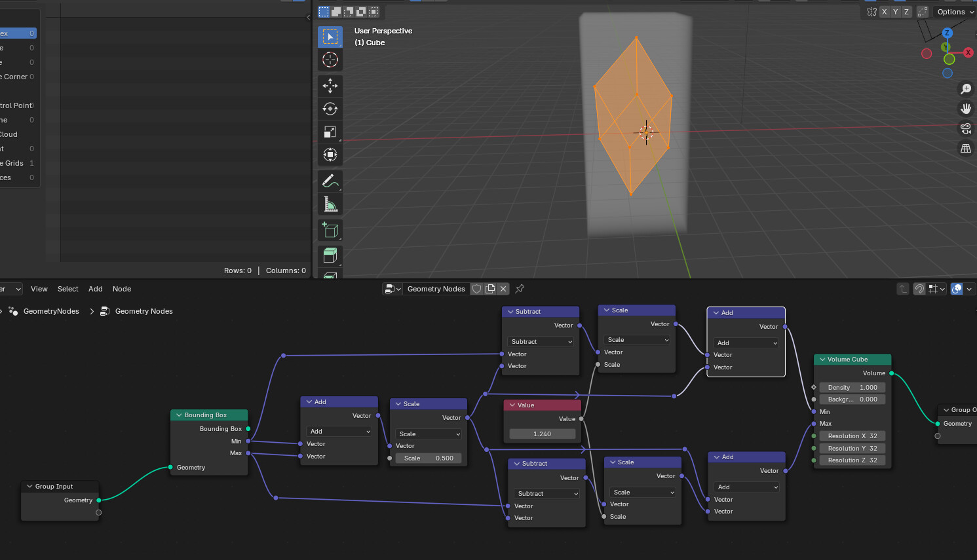Screen dimensions: 977x560
Task: Click the Density slider on Volume Cube node
Action: pyautogui.click(x=852, y=387)
